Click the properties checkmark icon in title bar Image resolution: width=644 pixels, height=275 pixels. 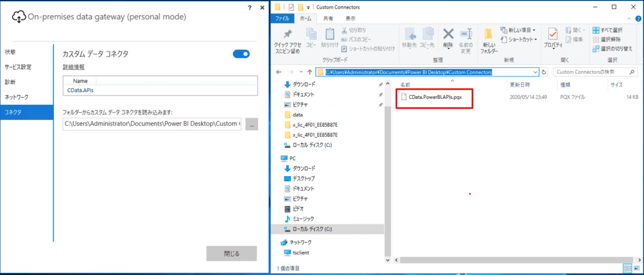coord(292,7)
